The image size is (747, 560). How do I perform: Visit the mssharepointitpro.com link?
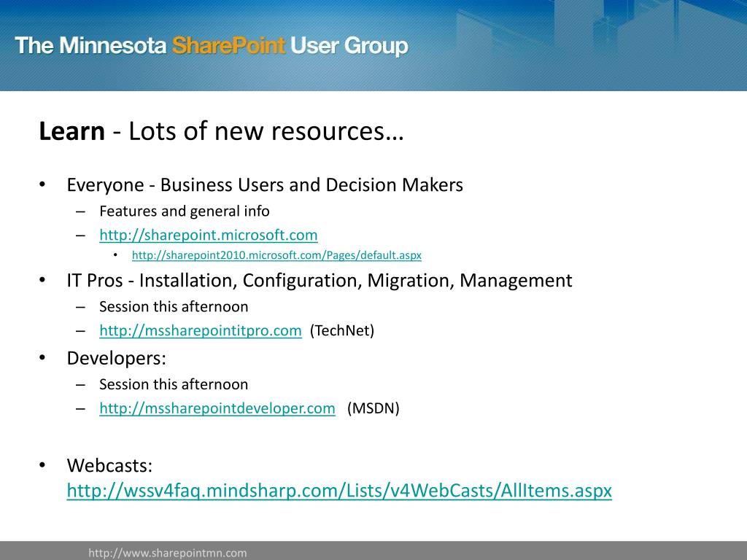point(201,330)
